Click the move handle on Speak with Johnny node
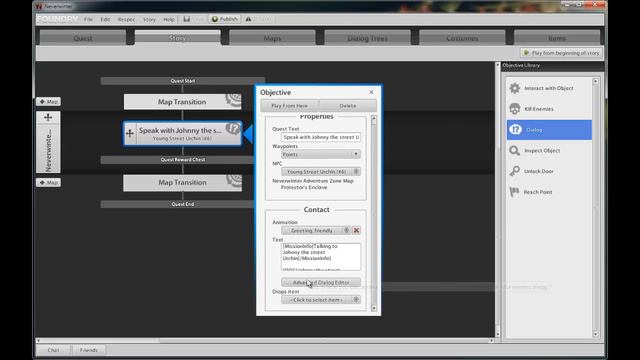Image resolution: width=640 pixels, height=360 pixels. pos(130,133)
